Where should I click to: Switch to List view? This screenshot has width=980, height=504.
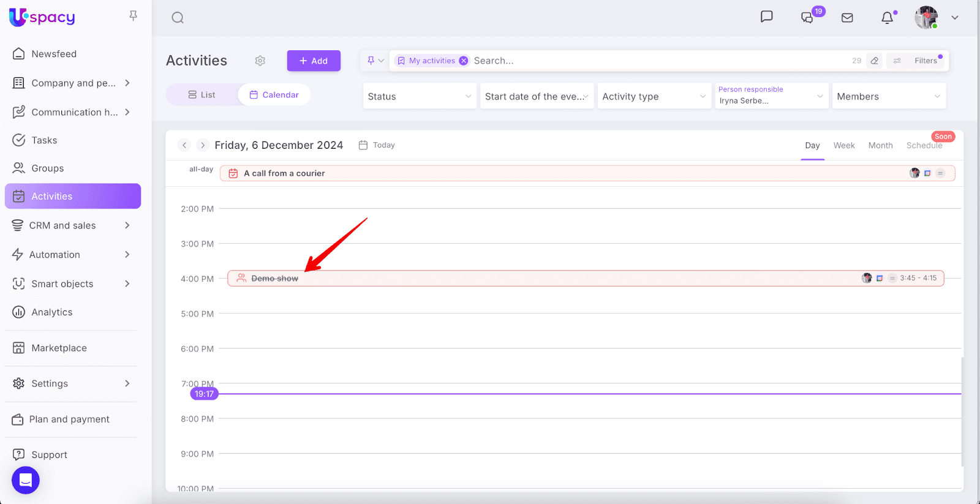[202, 95]
